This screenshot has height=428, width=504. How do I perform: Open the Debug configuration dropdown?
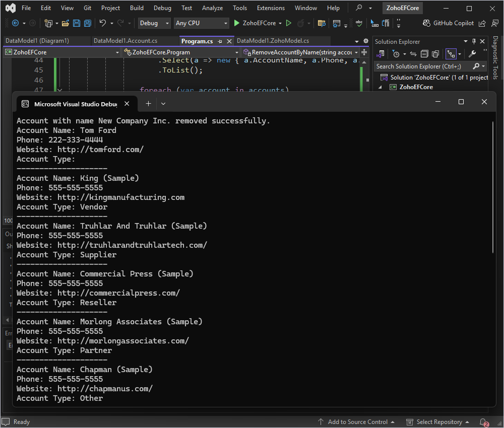click(x=155, y=23)
